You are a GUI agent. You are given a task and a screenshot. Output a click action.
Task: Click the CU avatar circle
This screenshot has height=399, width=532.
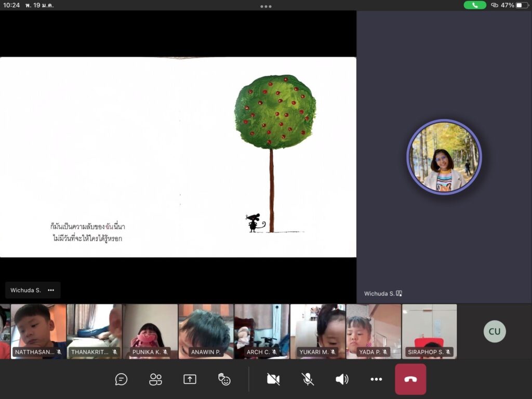pos(495,331)
